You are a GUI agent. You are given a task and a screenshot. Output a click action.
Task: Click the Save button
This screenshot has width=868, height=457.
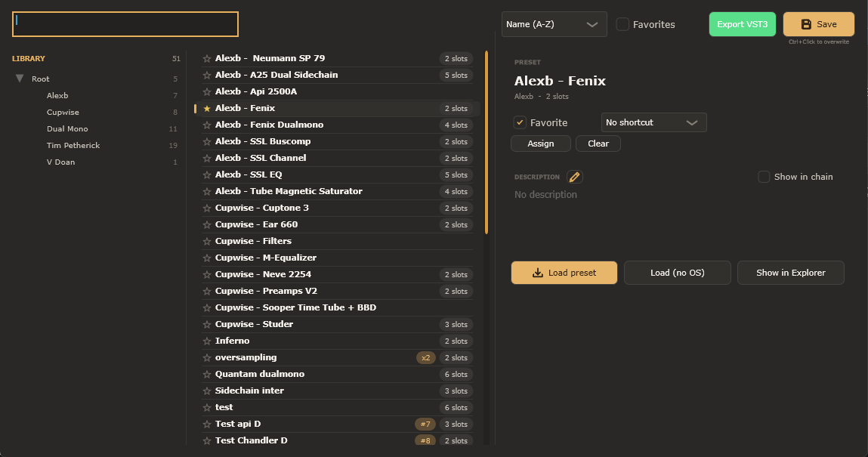coord(819,24)
